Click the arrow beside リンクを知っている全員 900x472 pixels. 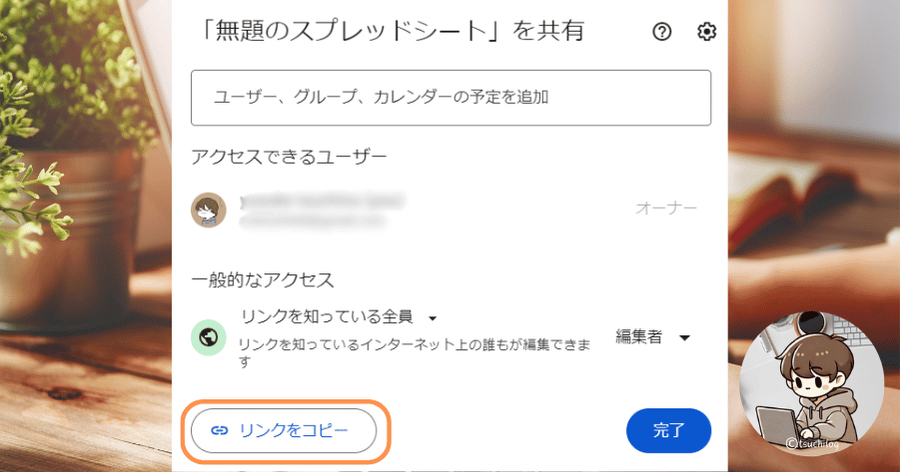[x=433, y=318]
